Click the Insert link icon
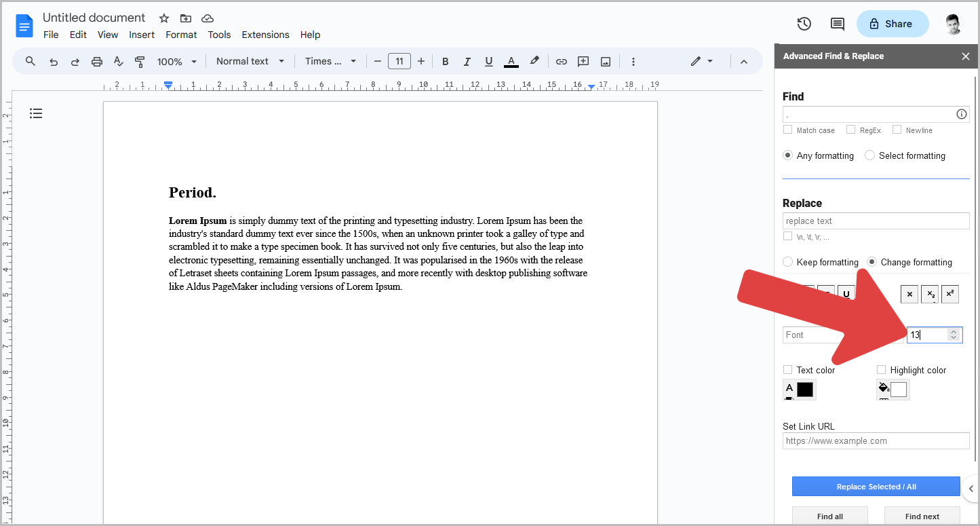980x526 pixels. point(561,61)
